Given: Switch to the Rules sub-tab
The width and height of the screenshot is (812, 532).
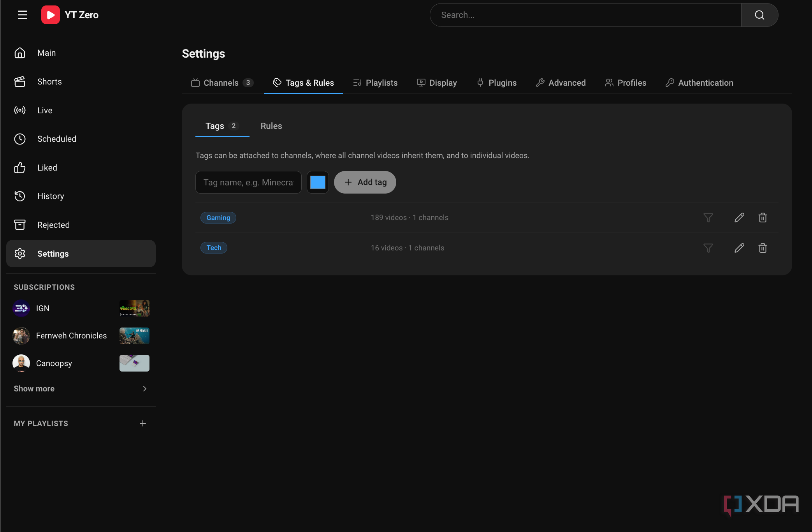Looking at the screenshot, I should (x=271, y=126).
